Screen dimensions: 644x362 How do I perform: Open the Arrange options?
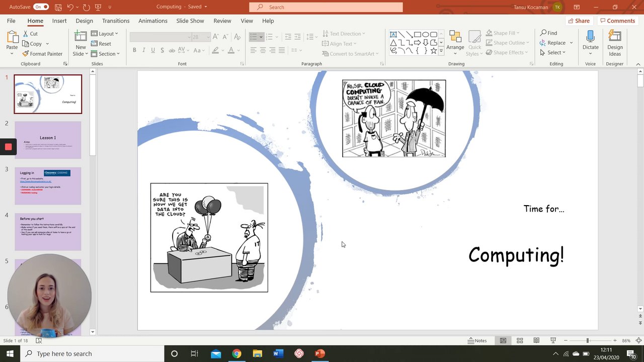pos(455,43)
